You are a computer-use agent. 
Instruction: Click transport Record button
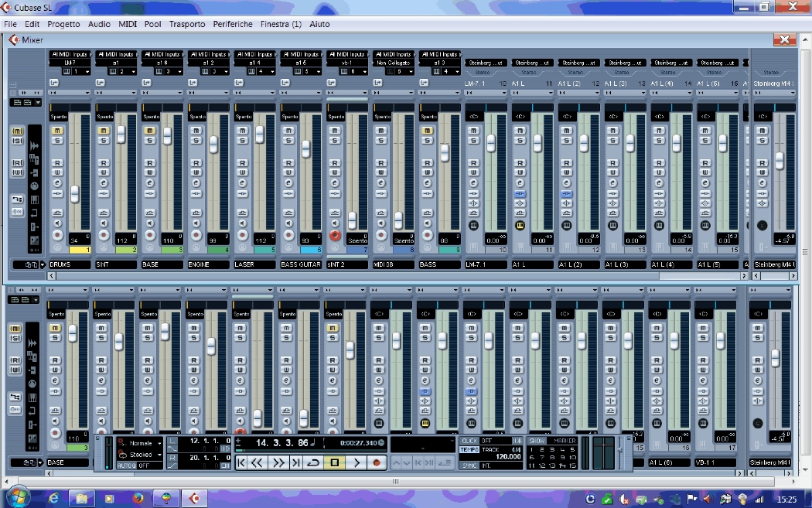377,462
